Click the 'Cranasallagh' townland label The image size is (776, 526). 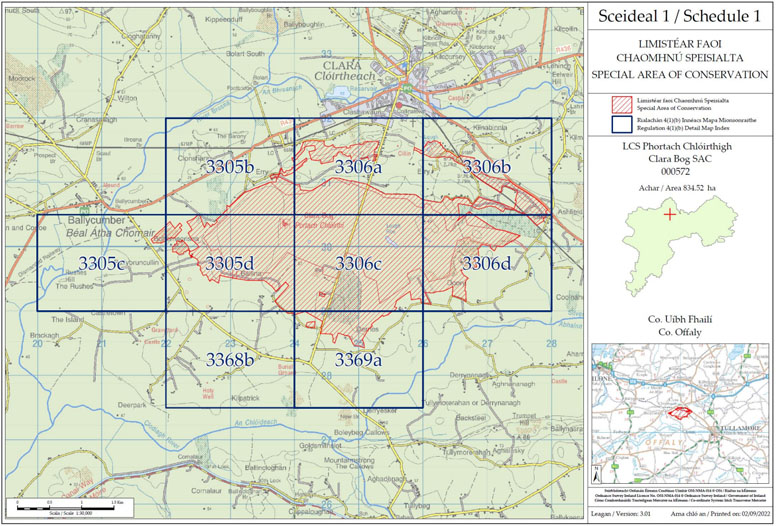97,120
